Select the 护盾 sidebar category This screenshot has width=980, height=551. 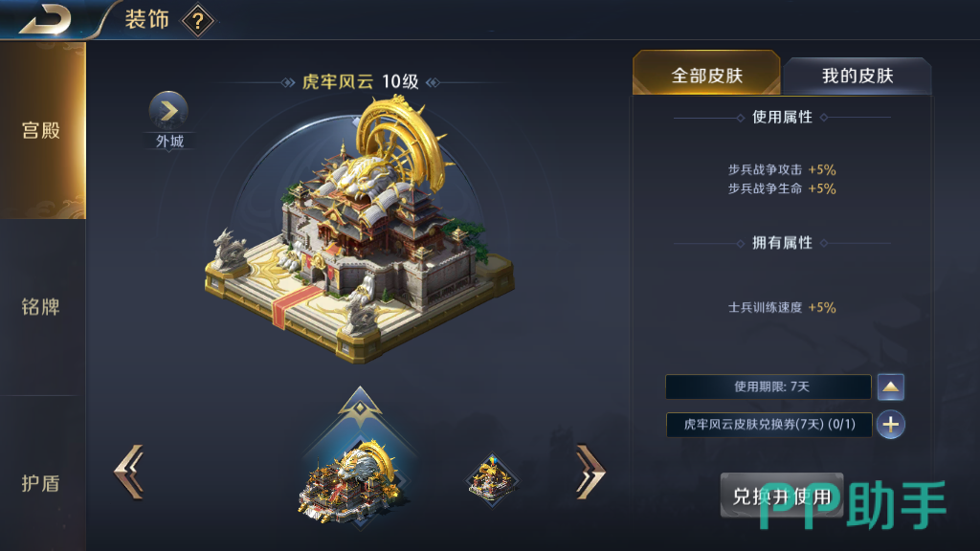pos(42,483)
